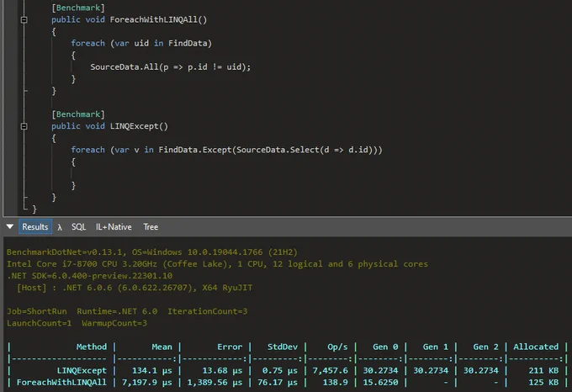Image resolution: width=572 pixels, height=392 pixels.
Task: Click the BenchmarkDotNet=v0.13.1 version line
Action: click(x=151, y=252)
